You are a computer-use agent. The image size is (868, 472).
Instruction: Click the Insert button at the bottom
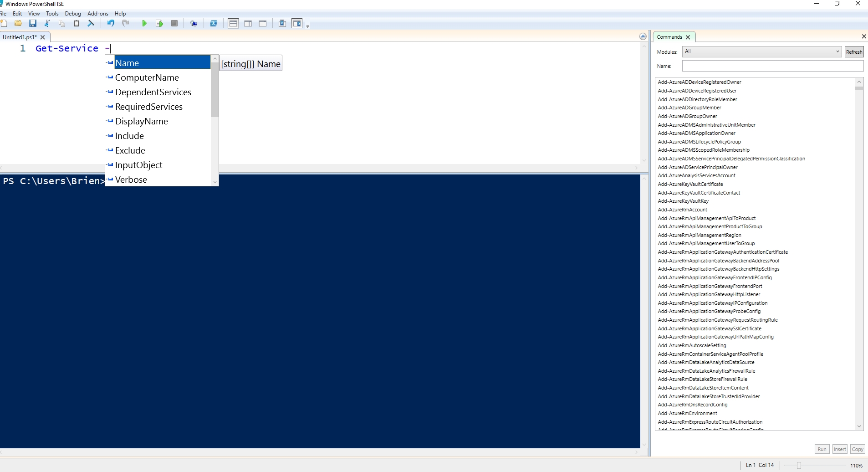point(839,449)
